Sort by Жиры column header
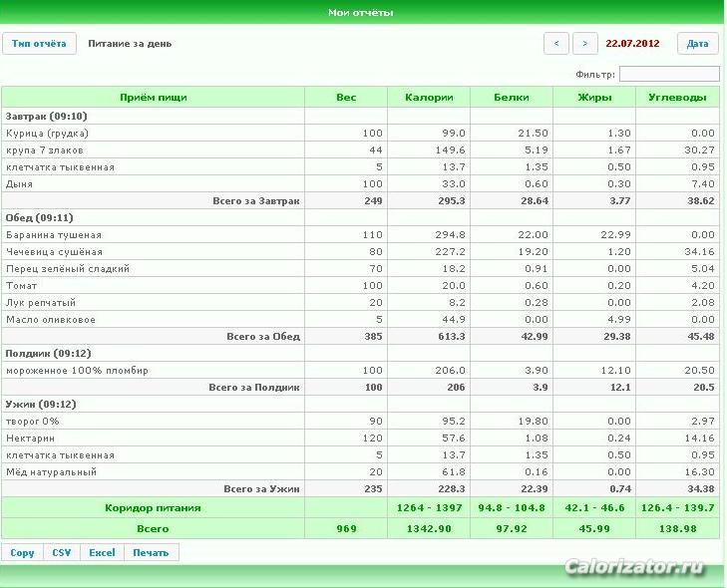The height and width of the screenshot is (588, 727). coord(594,98)
